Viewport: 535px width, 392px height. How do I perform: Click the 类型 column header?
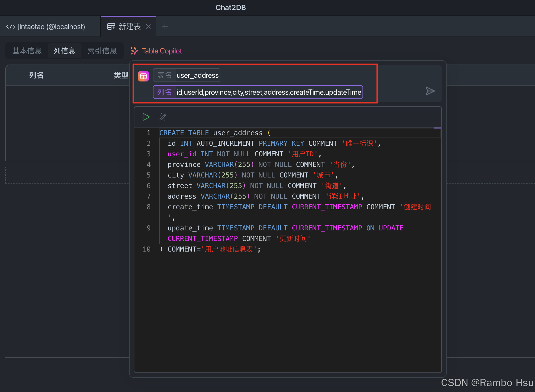click(121, 75)
